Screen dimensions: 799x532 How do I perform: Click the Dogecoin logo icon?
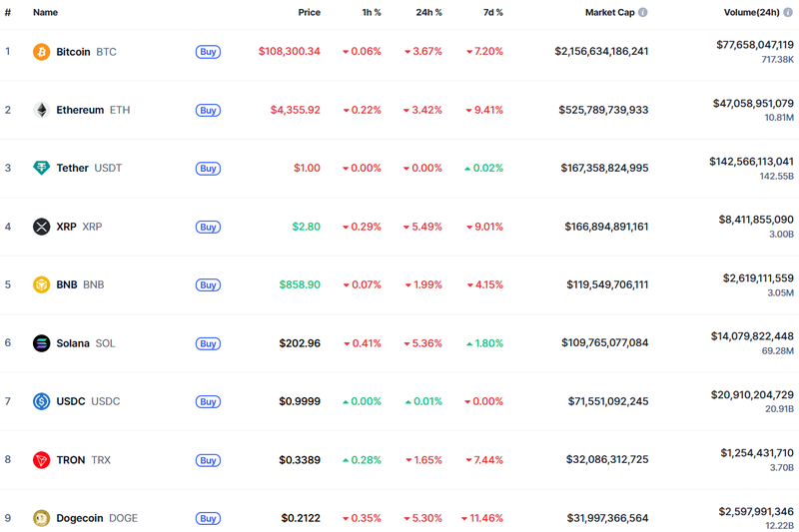tap(41, 518)
